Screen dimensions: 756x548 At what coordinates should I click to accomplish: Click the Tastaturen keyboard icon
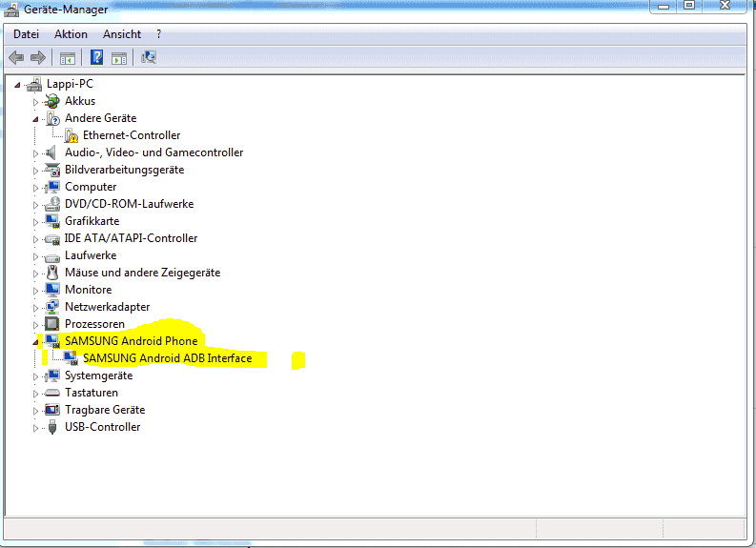point(52,393)
